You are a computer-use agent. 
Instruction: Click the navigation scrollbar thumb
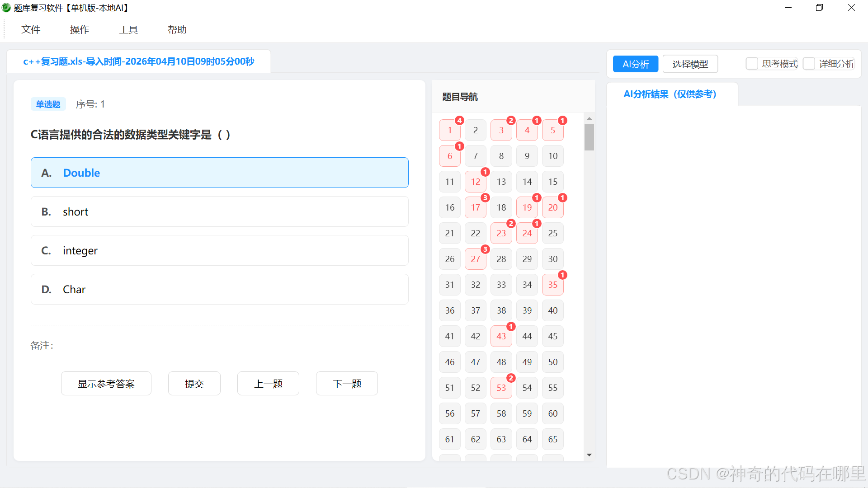(589, 137)
